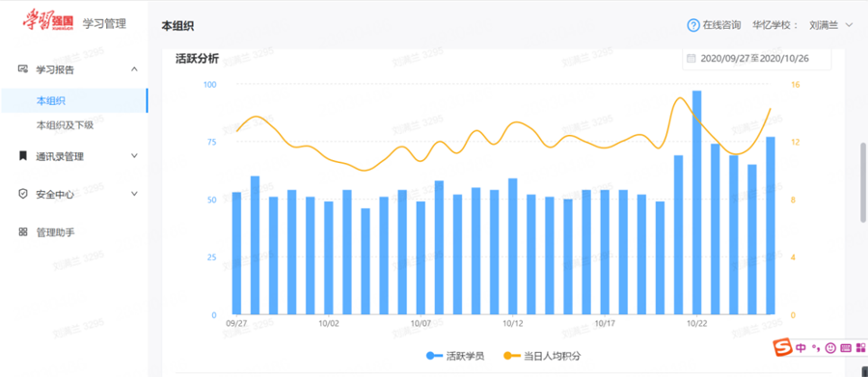Click the 管理助手 grid icon
The image size is (868, 377).
click(23, 232)
